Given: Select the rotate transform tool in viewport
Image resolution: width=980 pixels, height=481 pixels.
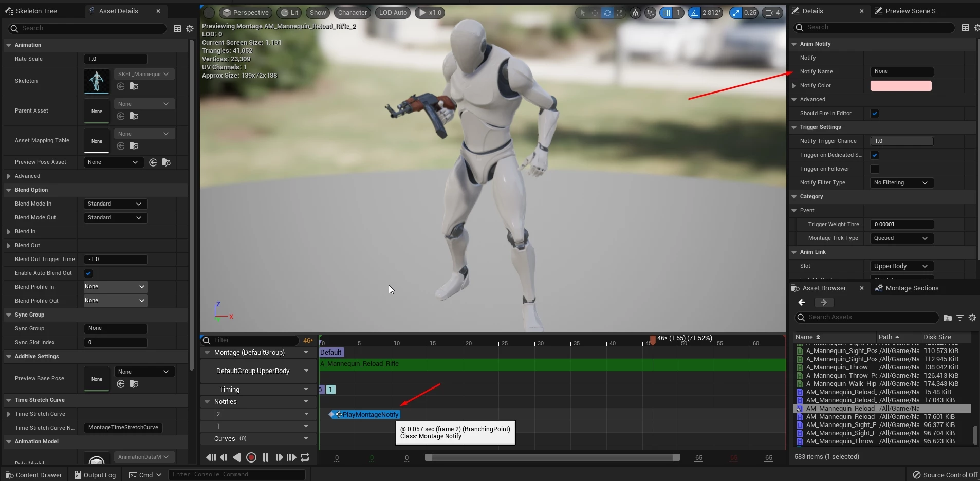Looking at the screenshot, I should tap(607, 13).
